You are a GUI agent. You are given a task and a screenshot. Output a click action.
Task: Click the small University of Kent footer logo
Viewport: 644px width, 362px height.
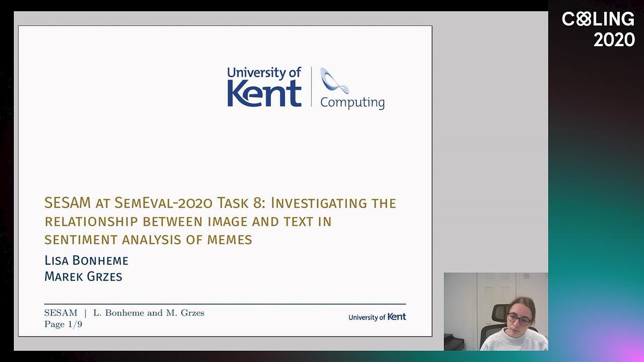point(377,317)
